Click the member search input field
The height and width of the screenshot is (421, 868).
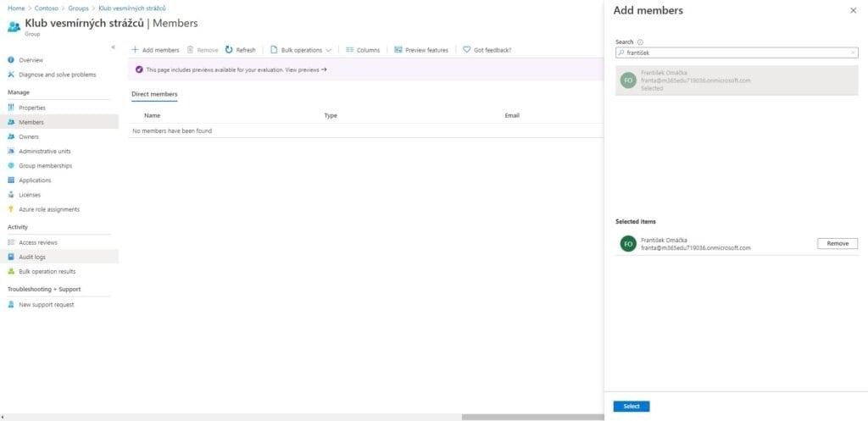[x=736, y=53]
